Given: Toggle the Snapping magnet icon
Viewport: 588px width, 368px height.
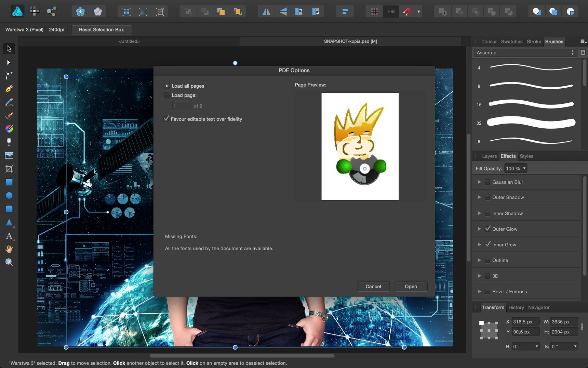Looking at the screenshot, I should (407, 12).
